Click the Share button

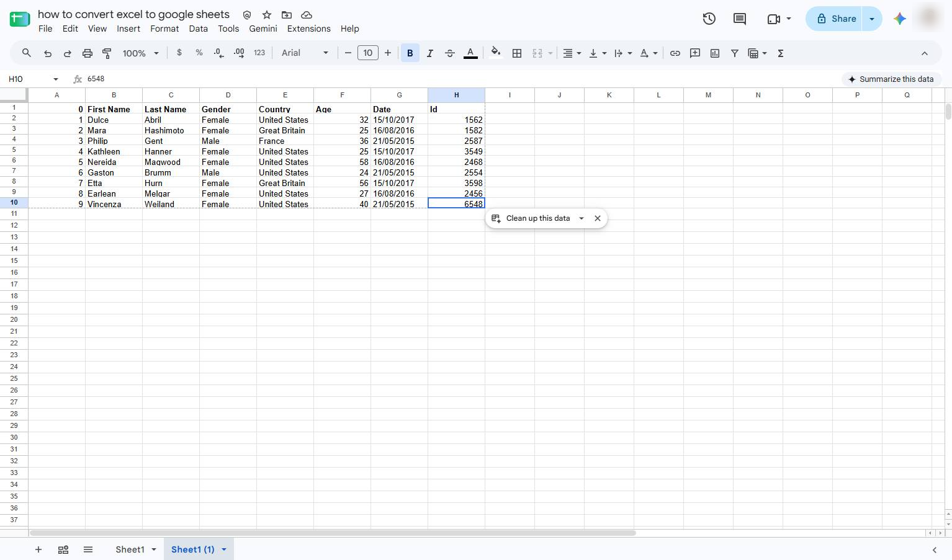pyautogui.click(x=835, y=19)
